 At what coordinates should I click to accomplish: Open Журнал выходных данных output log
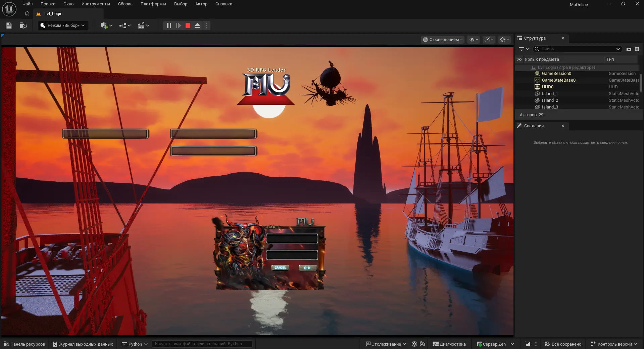(83, 344)
